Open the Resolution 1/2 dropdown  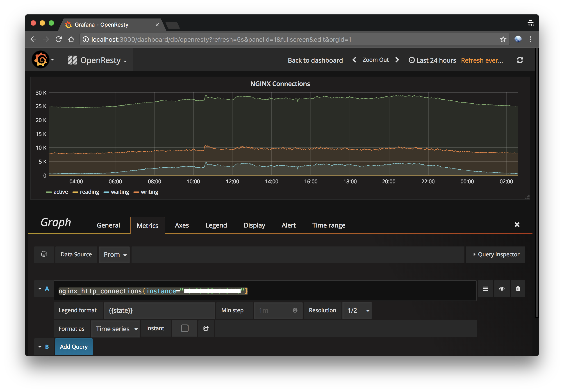click(357, 310)
